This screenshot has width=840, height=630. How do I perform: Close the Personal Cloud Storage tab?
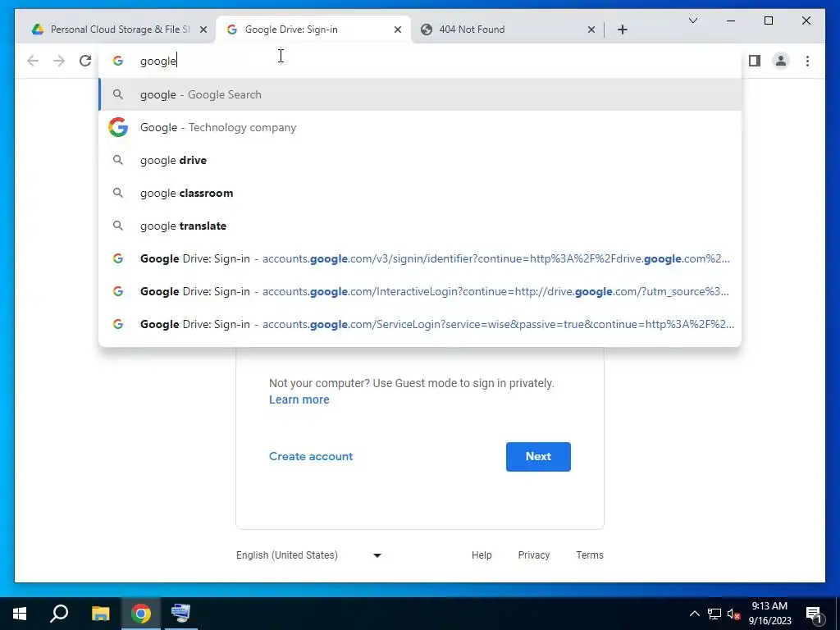[x=203, y=30]
